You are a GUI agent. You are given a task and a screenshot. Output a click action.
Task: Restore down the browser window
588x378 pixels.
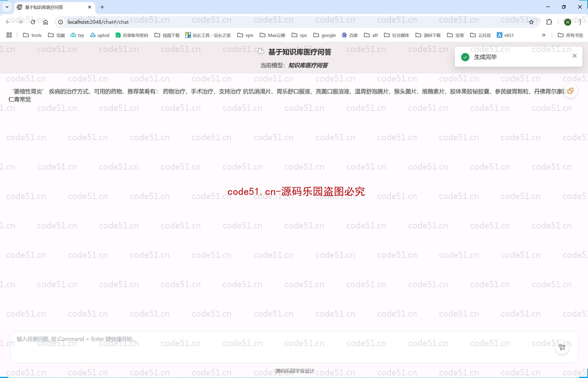[564, 7]
